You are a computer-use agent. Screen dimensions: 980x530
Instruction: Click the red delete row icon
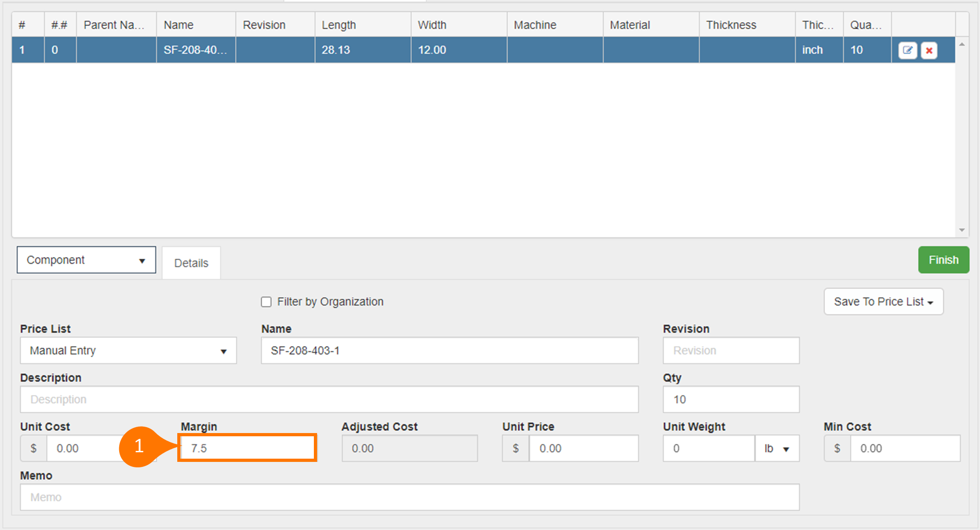point(929,50)
